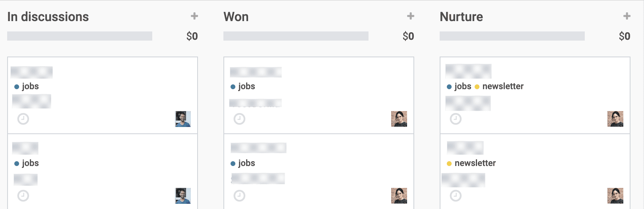Click the Nurture column header title
Image resolution: width=644 pixels, height=209 pixels.
click(461, 17)
